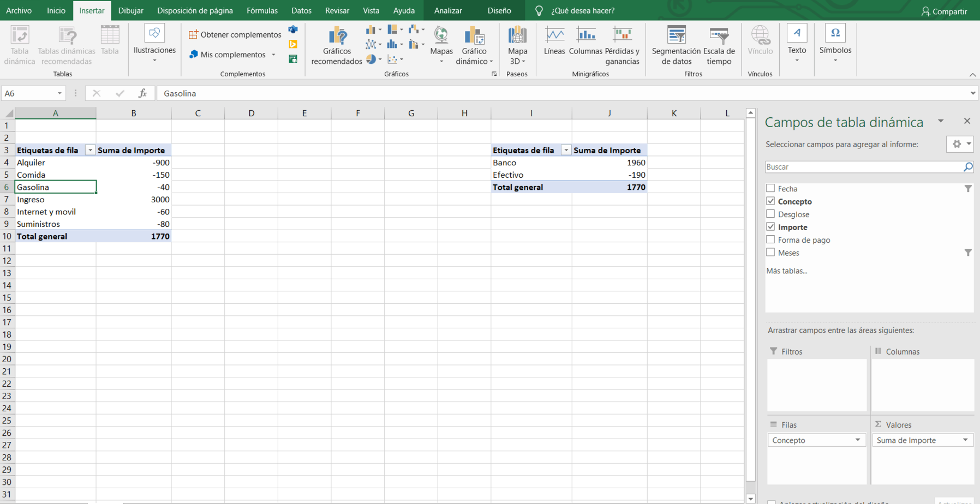Image resolution: width=980 pixels, height=504 pixels.
Task: Open Tablas dinámicas recomendadas
Action: click(x=67, y=45)
